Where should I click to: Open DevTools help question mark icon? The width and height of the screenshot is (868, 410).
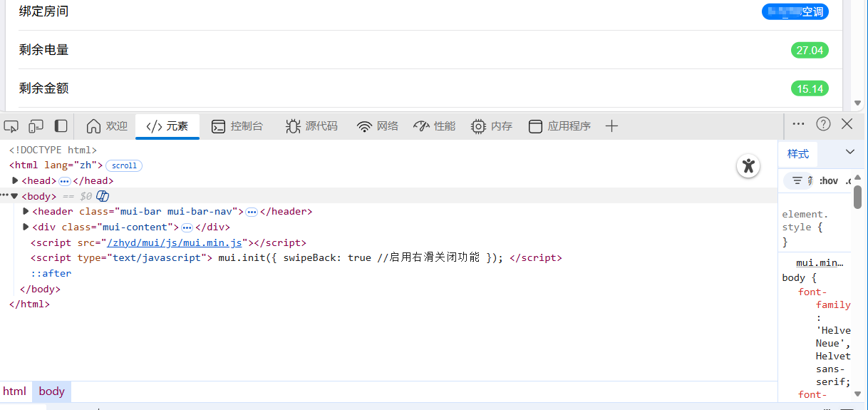click(823, 124)
